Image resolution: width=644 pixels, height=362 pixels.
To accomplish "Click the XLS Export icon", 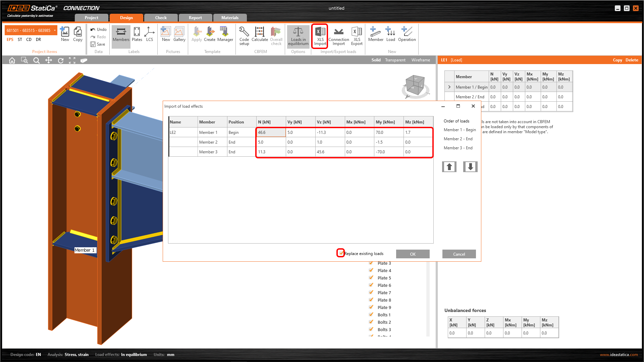I will 357,36.
